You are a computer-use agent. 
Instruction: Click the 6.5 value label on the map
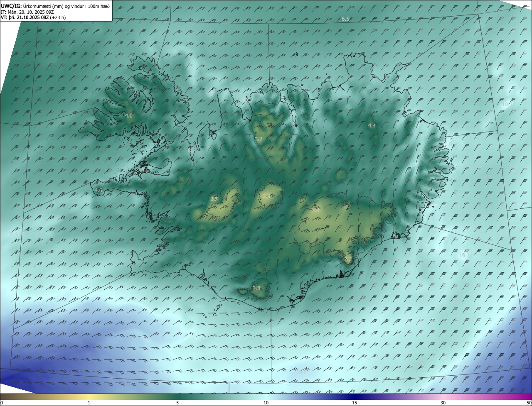coord(345,19)
